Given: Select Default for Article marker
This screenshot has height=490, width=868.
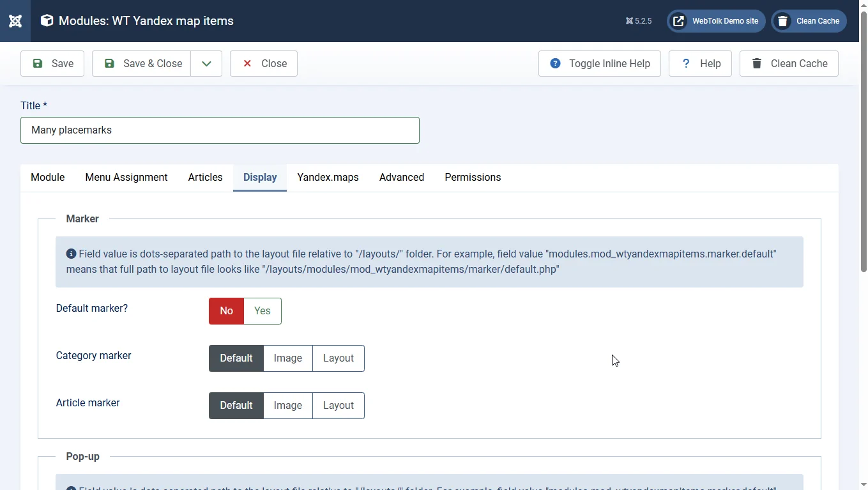Looking at the screenshot, I should click(x=236, y=406).
